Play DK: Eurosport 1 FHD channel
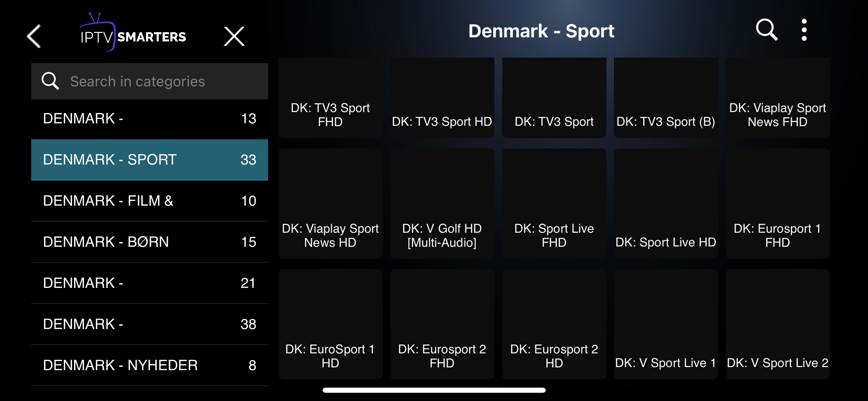Screen dimensions: 868x401 [x=777, y=204]
